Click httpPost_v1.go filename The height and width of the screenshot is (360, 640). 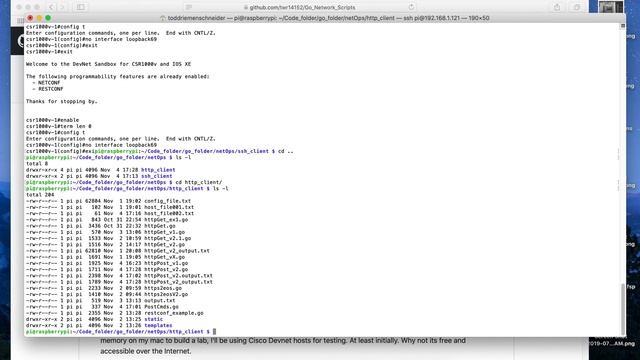click(166, 263)
